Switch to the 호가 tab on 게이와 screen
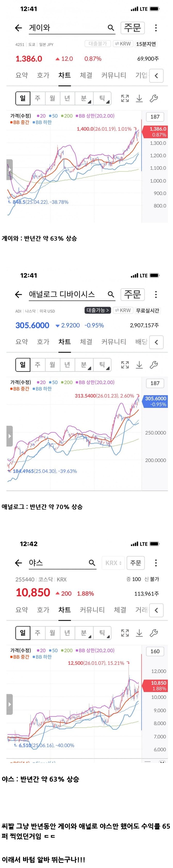 click(x=43, y=75)
